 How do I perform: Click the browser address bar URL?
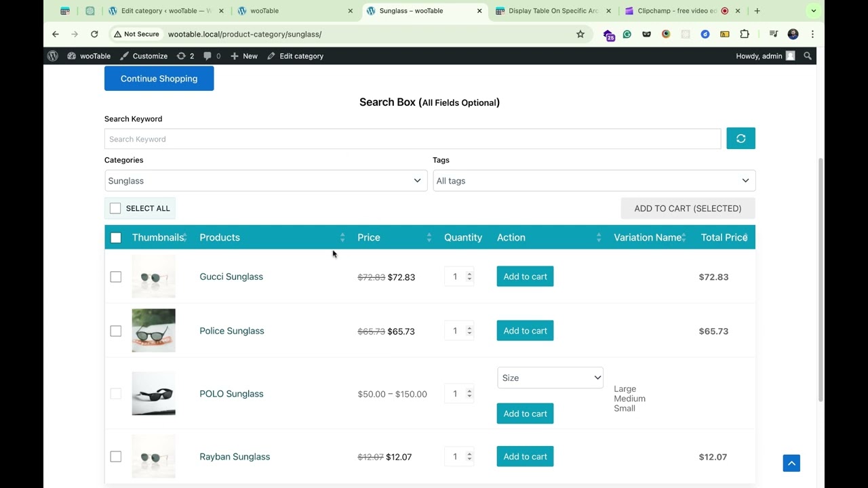(x=245, y=34)
